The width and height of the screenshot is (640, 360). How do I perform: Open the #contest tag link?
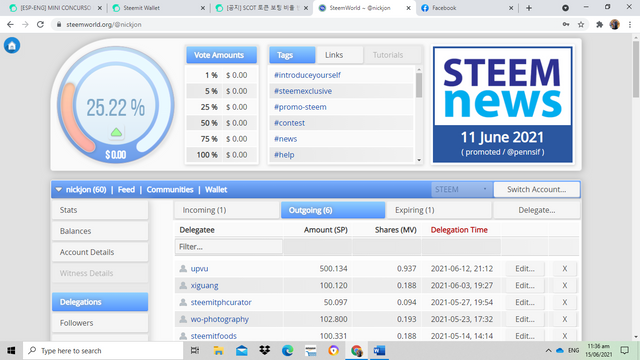tap(289, 123)
